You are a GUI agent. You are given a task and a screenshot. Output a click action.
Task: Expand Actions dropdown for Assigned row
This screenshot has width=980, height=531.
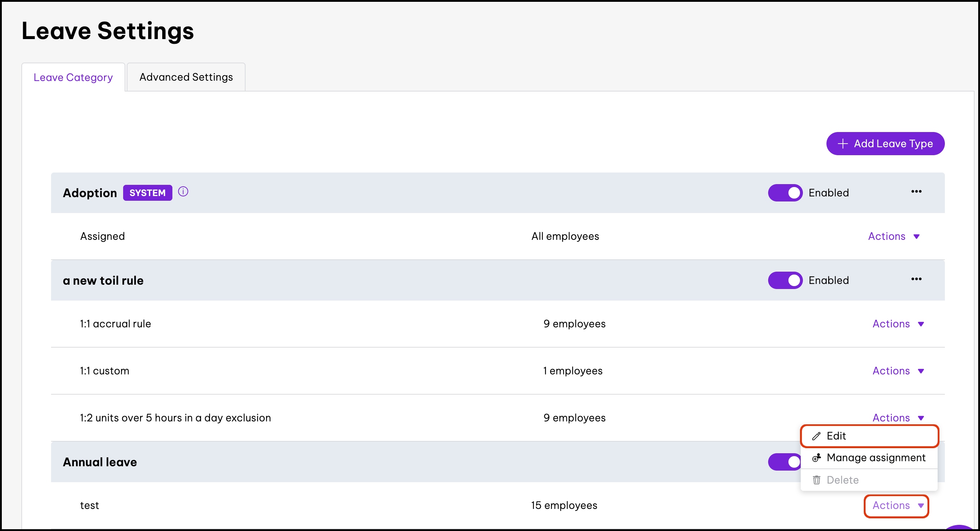pos(894,237)
